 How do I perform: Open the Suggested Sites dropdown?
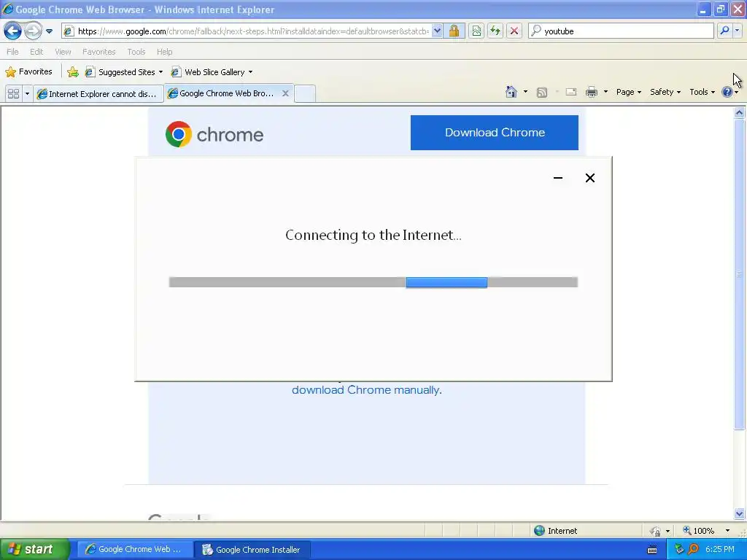pyautogui.click(x=124, y=72)
